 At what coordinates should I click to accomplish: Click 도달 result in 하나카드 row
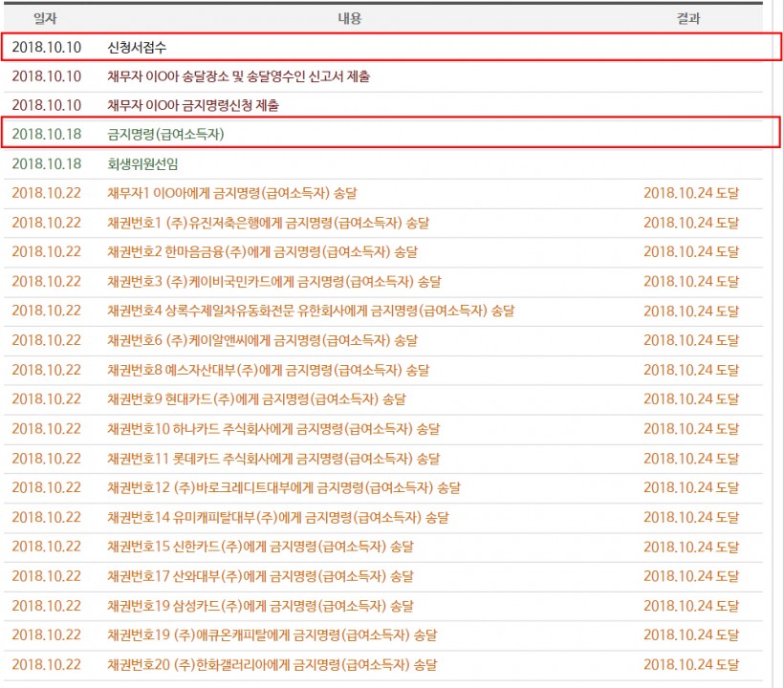[691, 429]
